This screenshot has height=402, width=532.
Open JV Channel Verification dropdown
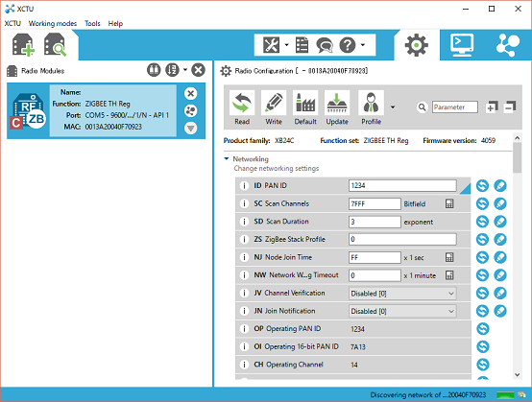click(402, 294)
